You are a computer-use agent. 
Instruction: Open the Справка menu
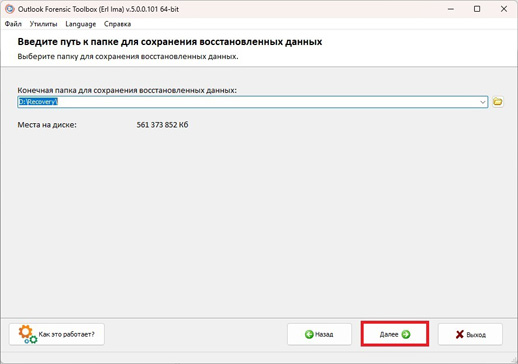click(x=117, y=24)
